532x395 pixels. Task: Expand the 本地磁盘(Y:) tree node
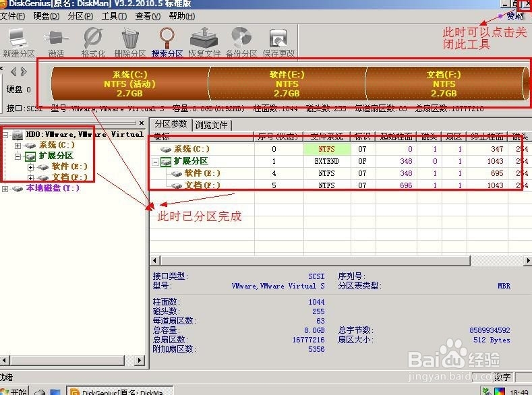[5, 189]
